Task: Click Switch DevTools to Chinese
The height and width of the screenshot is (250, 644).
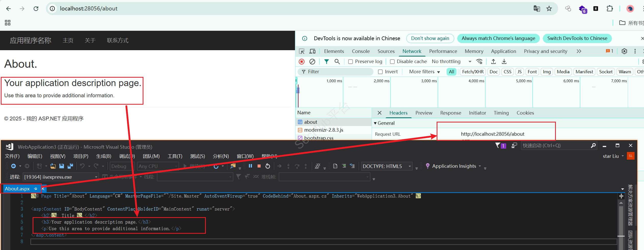Action: (x=577, y=38)
